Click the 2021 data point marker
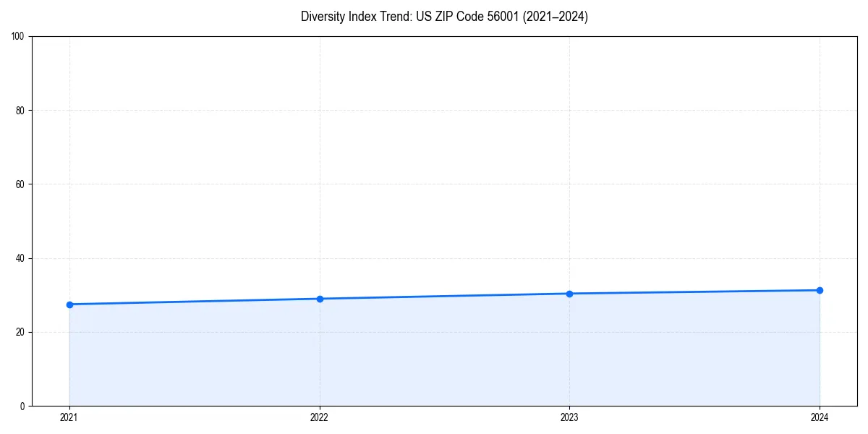 [69, 305]
